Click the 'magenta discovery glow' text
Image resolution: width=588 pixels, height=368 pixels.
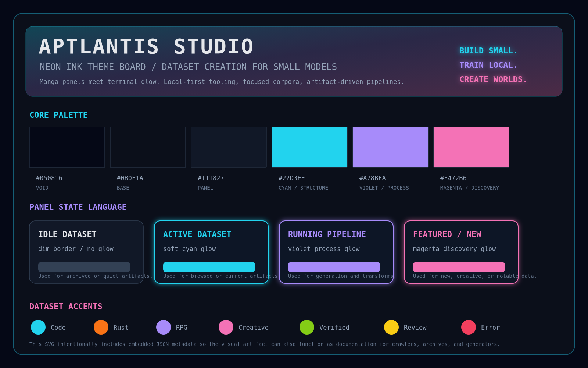coord(455,249)
